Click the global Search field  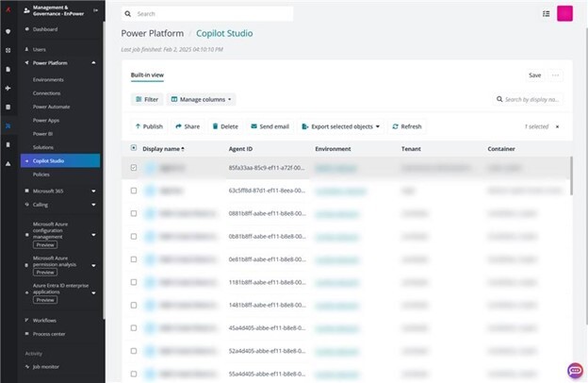click(207, 14)
